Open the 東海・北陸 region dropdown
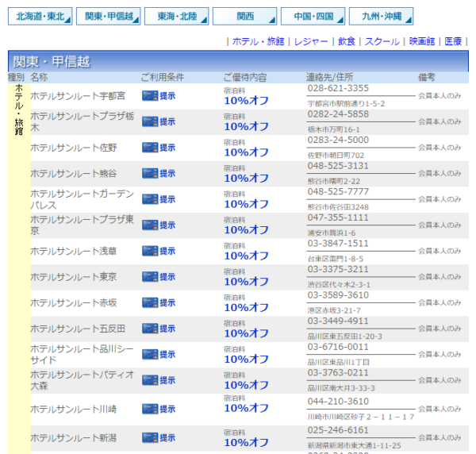 (177, 17)
